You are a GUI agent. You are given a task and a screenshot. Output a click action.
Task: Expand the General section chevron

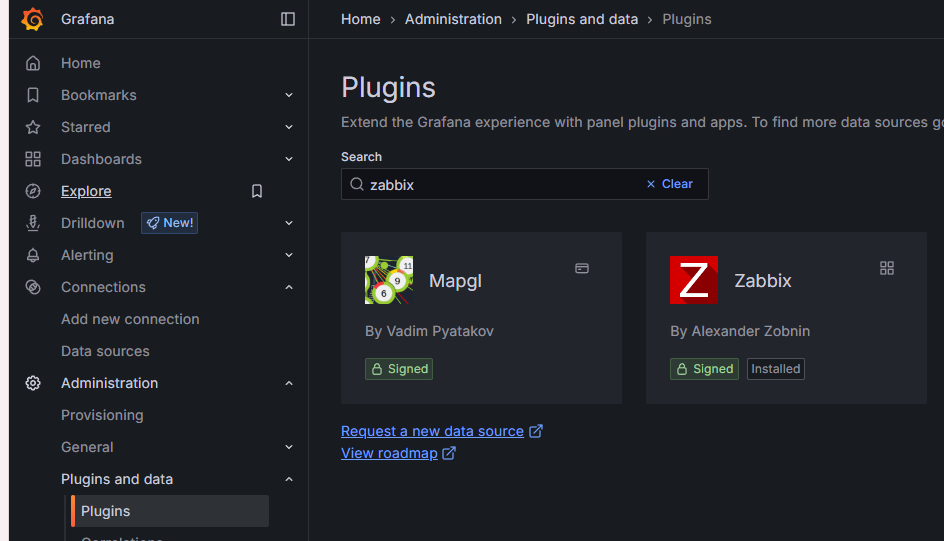click(x=289, y=447)
